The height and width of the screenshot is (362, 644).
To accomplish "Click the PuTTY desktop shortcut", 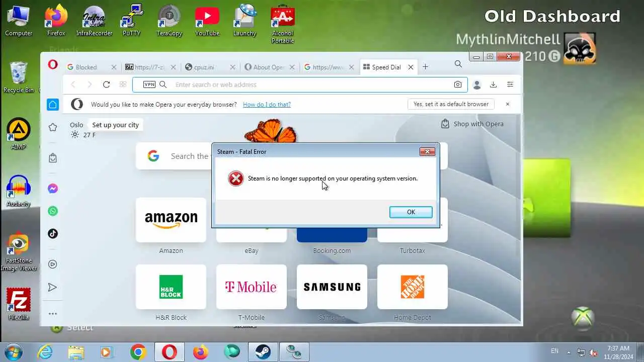I will pyautogui.click(x=132, y=21).
